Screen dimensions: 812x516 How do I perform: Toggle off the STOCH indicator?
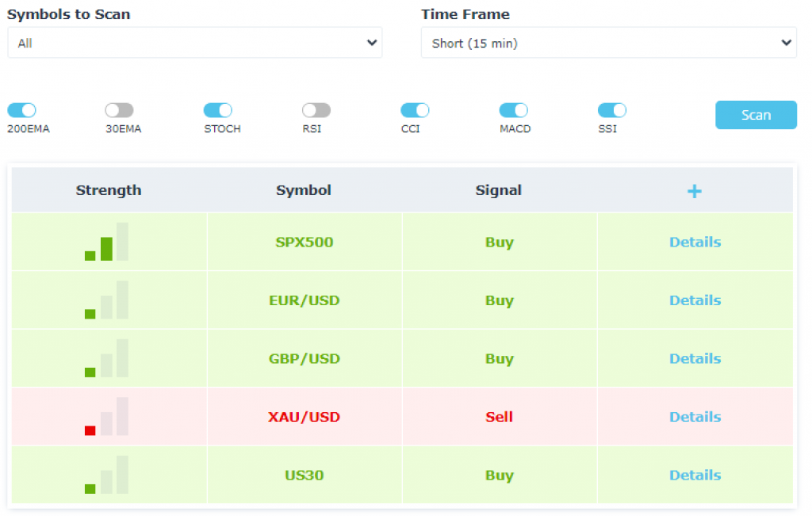pyautogui.click(x=217, y=110)
